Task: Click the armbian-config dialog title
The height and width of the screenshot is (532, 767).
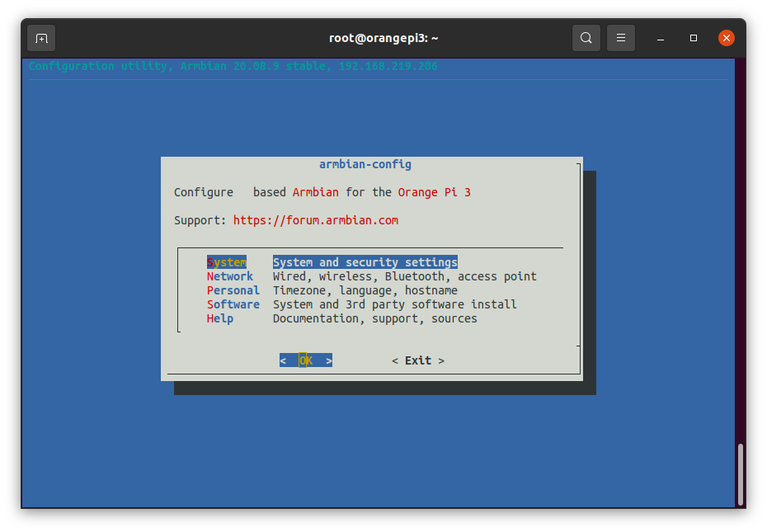Action: point(365,164)
